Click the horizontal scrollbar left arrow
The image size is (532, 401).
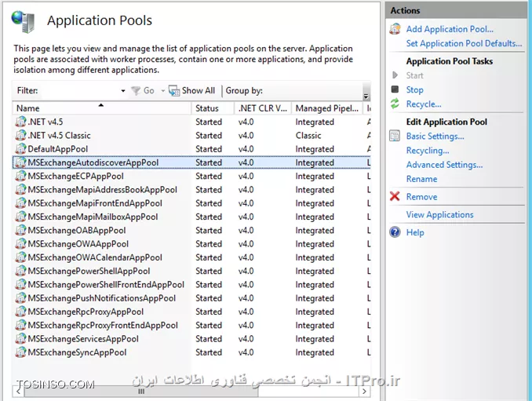pyautogui.click(x=18, y=392)
